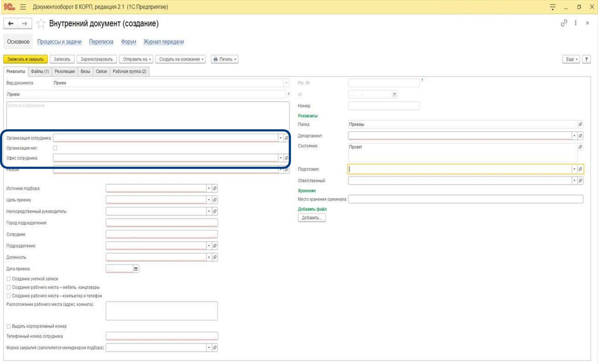Open Организация сотрудника value form icon

[x=286, y=138]
